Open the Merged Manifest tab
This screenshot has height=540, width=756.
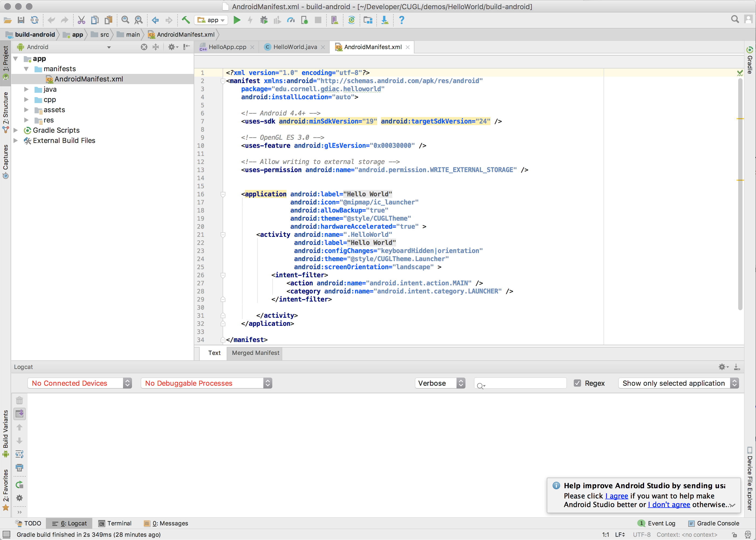coord(255,353)
